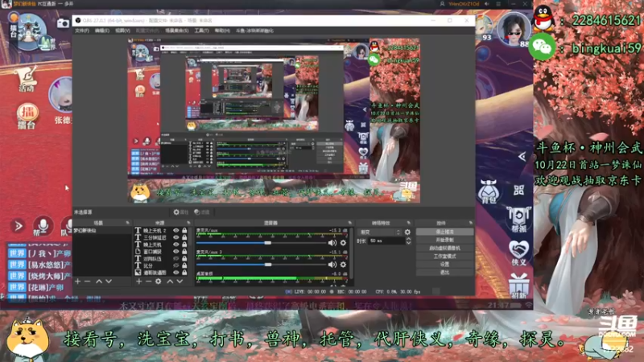Toggle the lock for the 比分 source

click(184, 265)
